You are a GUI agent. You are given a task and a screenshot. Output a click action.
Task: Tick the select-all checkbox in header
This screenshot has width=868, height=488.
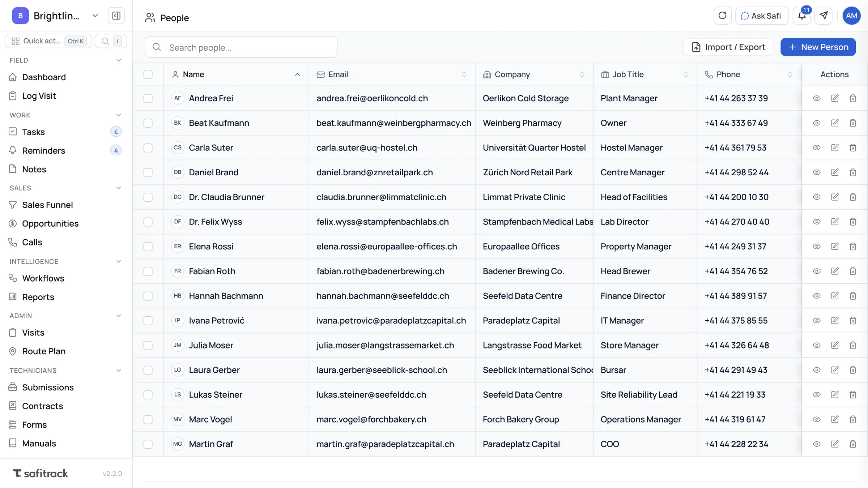[x=148, y=74]
